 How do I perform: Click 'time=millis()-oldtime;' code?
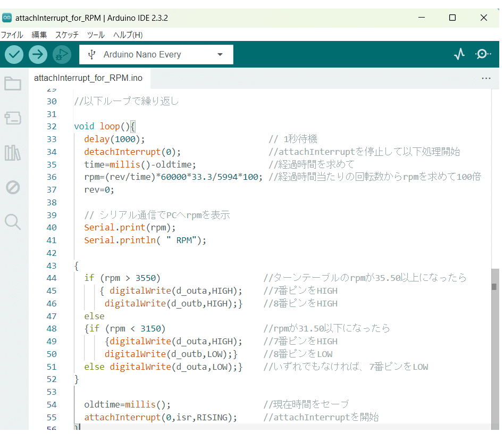pos(140,164)
